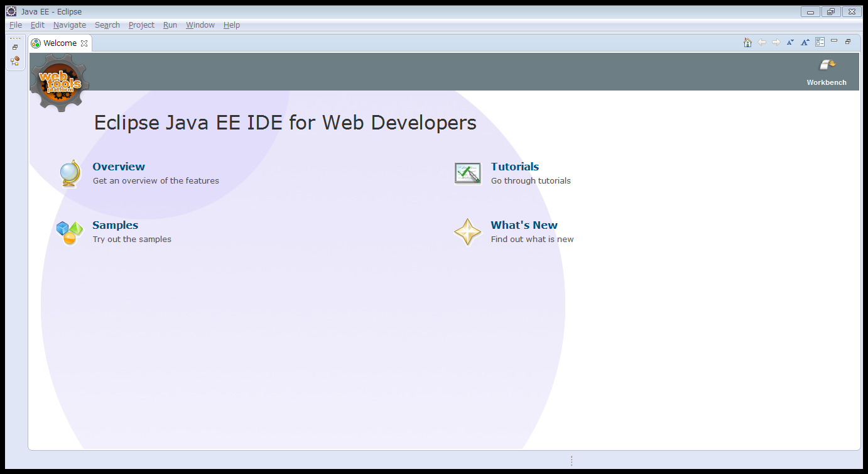Restore the Welcome view from its toolbar
Image resolution: width=868 pixels, height=474 pixels.
click(848, 41)
